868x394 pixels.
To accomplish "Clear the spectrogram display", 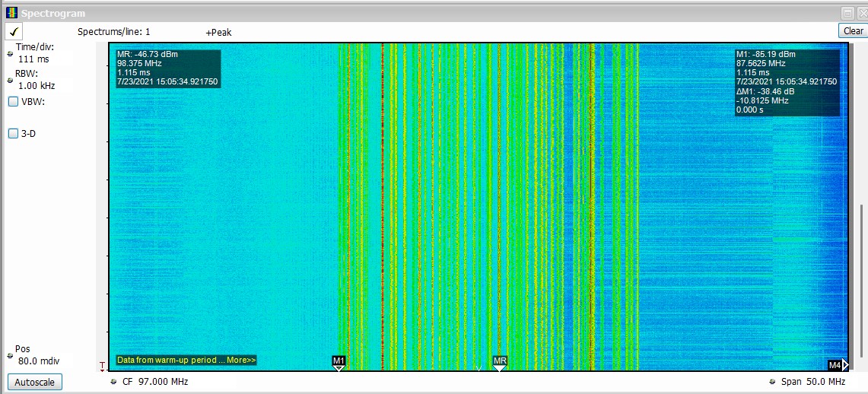I will (853, 31).
